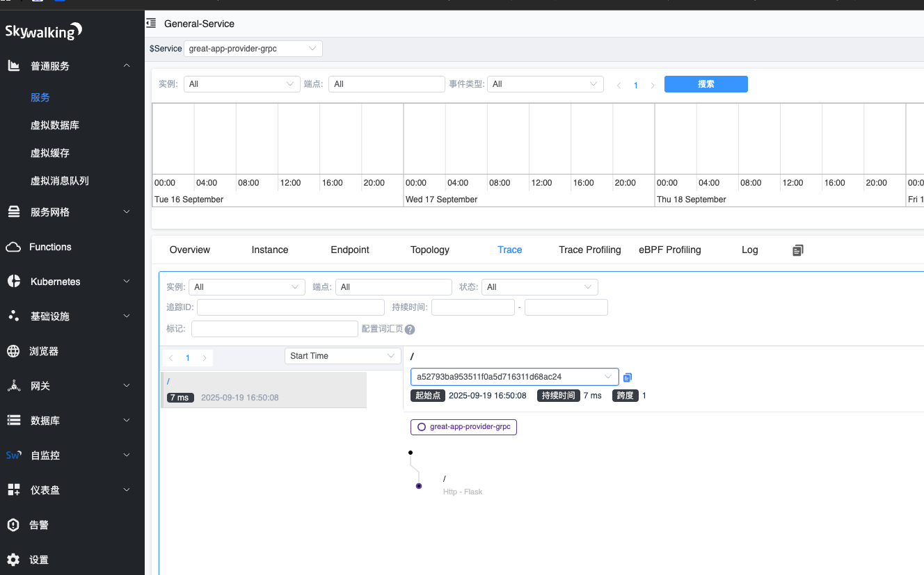This screenshot has height=575, width=924.
Task: Switch to the Trace Profiling tab
Action: [589, 250]
